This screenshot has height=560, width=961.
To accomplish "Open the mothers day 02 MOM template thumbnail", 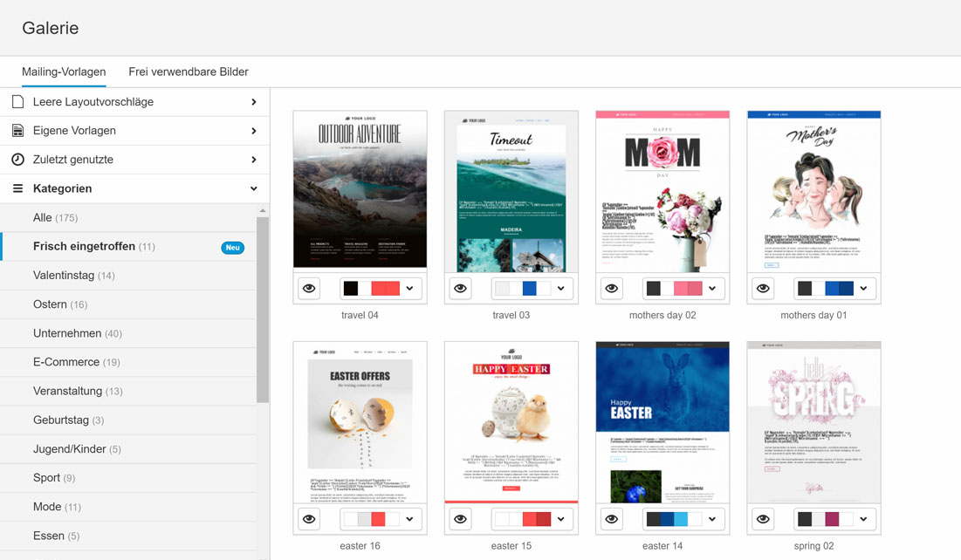I will [x=662, y=191].
